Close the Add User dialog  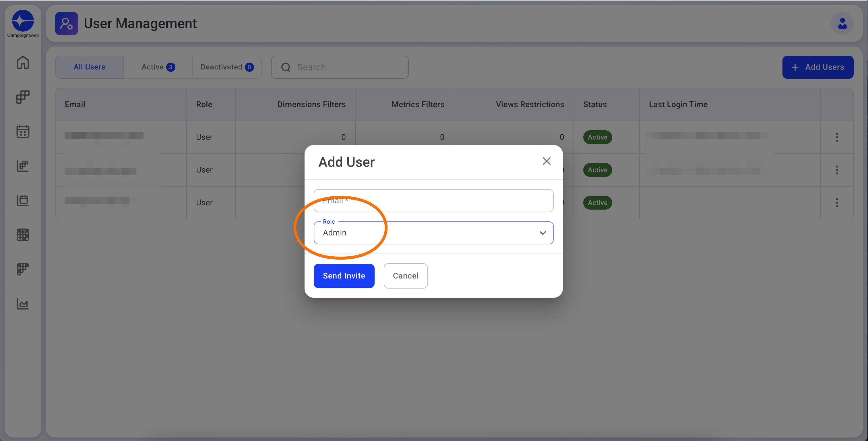tap(547, 161)
